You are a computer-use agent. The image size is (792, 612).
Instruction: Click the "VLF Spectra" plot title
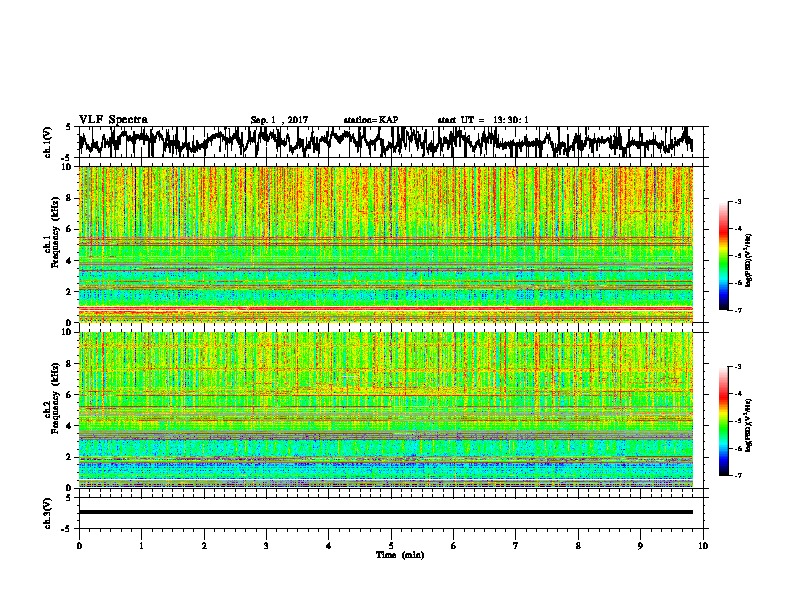[x=113, y=120]
